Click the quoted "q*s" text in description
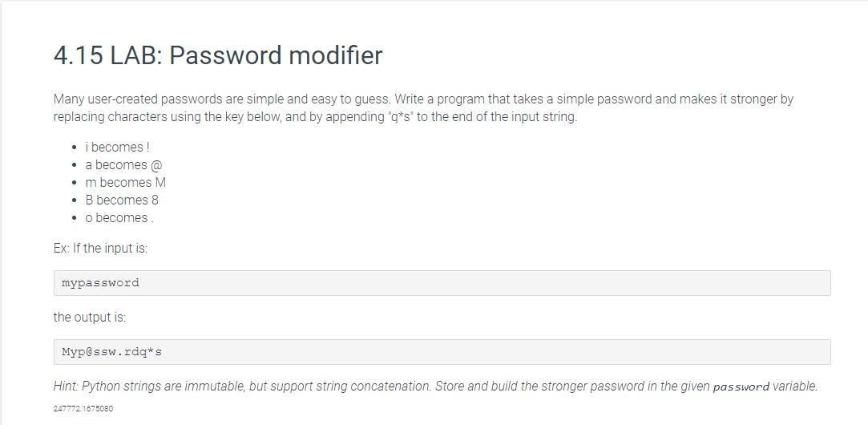Image resolution: width=868 pixels, height=425 pixels. 400,117
